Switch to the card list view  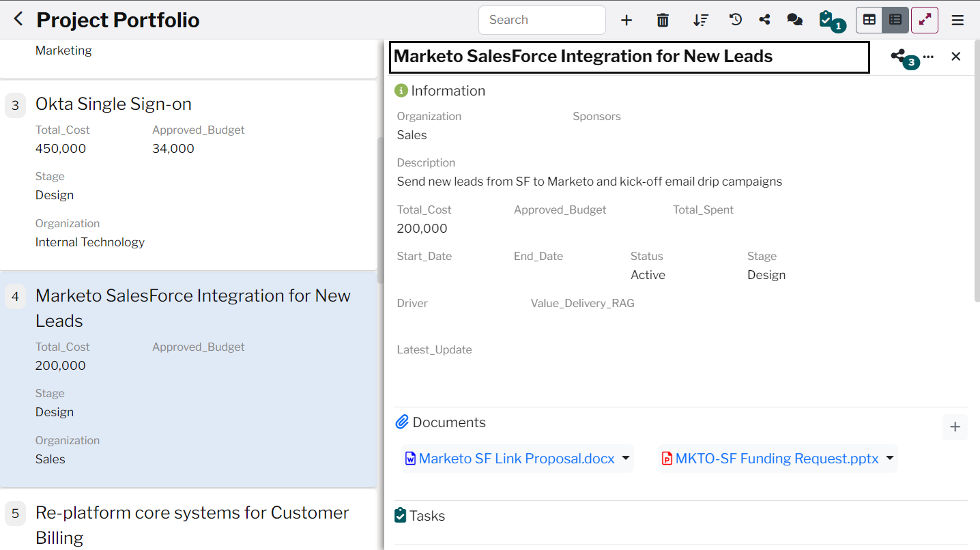[x=895, y=20]
